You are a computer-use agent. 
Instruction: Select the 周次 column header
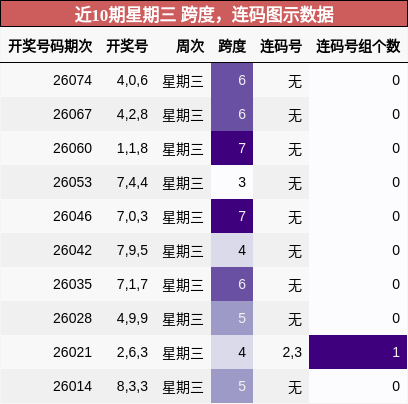click(x=190, y=46)
